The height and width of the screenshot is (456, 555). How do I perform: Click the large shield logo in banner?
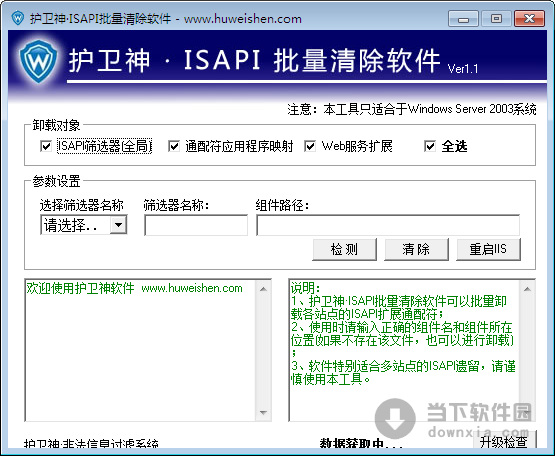pos(38,61)
